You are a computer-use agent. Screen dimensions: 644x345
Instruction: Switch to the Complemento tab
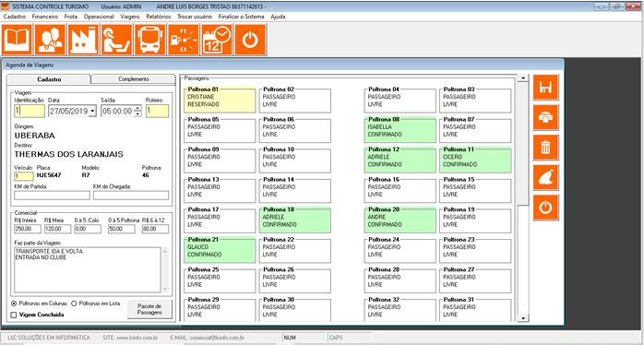click(x=134, y=79)
